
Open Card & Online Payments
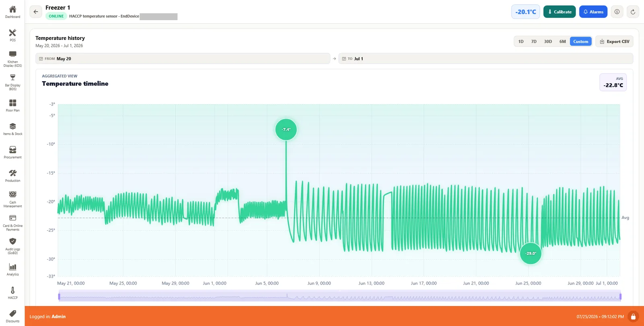coord(12,223)
